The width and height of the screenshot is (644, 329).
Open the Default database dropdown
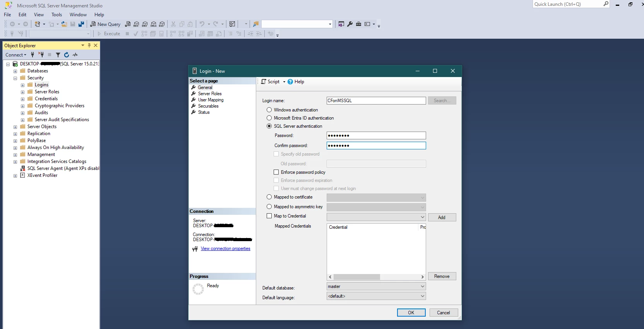point(376,286)
